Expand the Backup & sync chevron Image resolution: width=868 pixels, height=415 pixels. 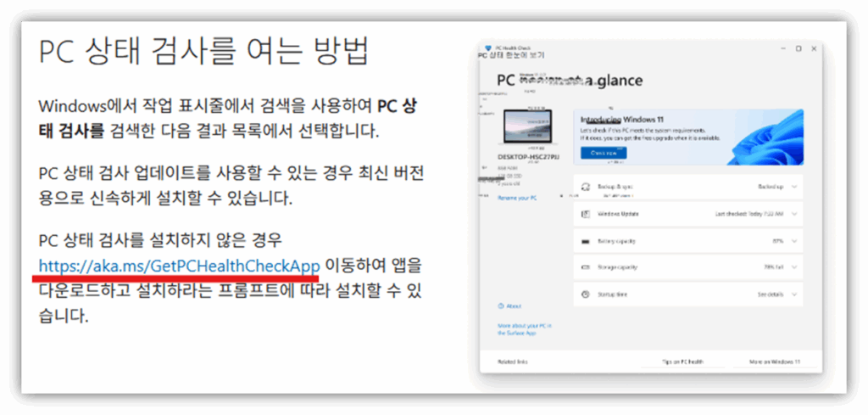(793, 186)
